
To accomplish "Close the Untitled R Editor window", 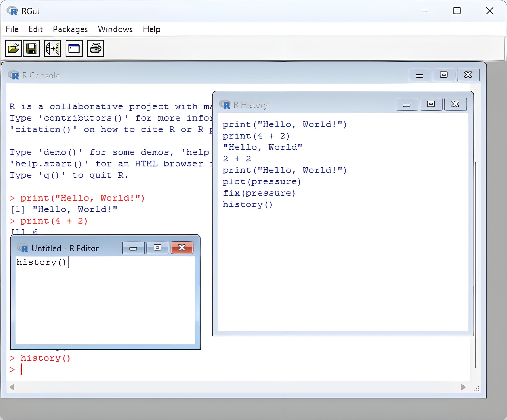I will [182, 247].
